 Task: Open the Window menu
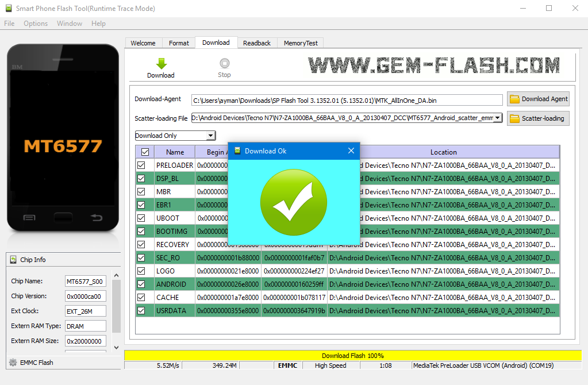[70, 24]
